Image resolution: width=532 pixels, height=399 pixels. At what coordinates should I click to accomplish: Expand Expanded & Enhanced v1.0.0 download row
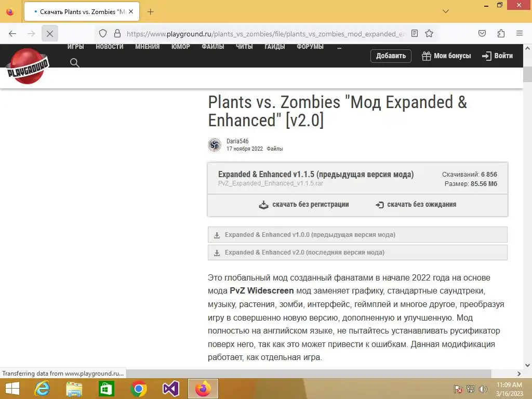tap(357, 235)
